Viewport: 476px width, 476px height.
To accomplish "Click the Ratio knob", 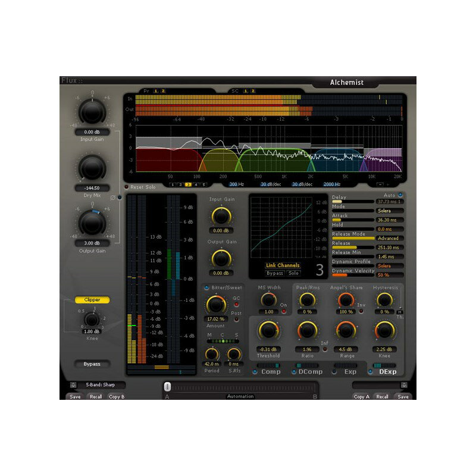I will [x=307, y=330].
